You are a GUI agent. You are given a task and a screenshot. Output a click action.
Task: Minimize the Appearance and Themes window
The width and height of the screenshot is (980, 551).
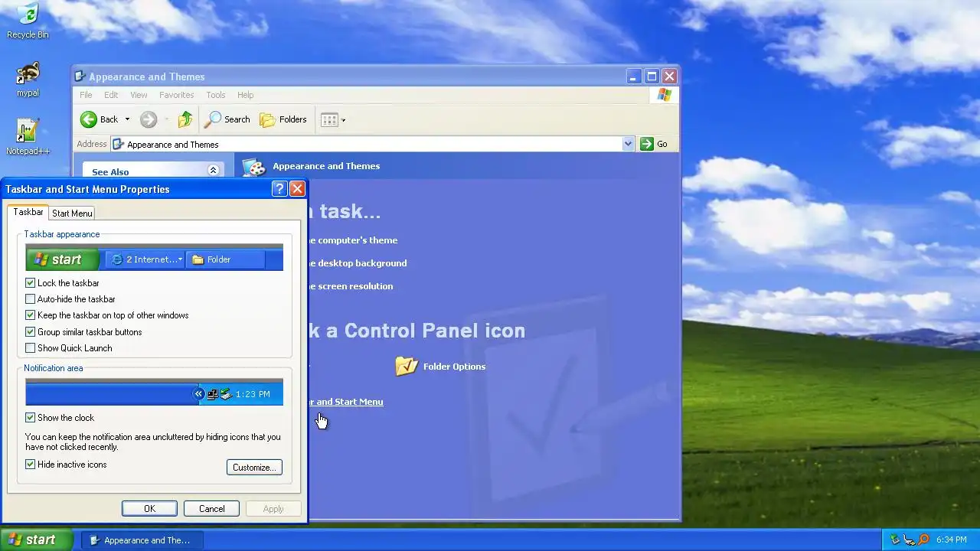pyautogui.click(x=633, y=77)
